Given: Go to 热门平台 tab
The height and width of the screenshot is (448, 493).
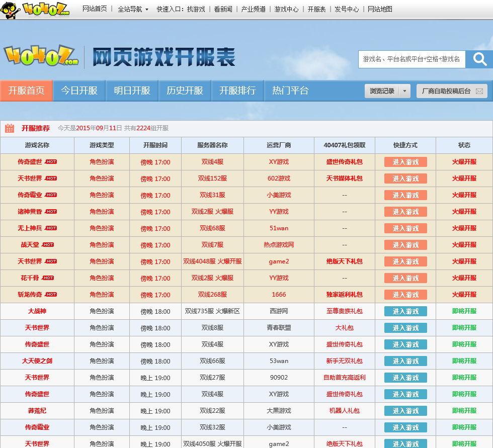Looking at the screenshot, I should (290, 91).
